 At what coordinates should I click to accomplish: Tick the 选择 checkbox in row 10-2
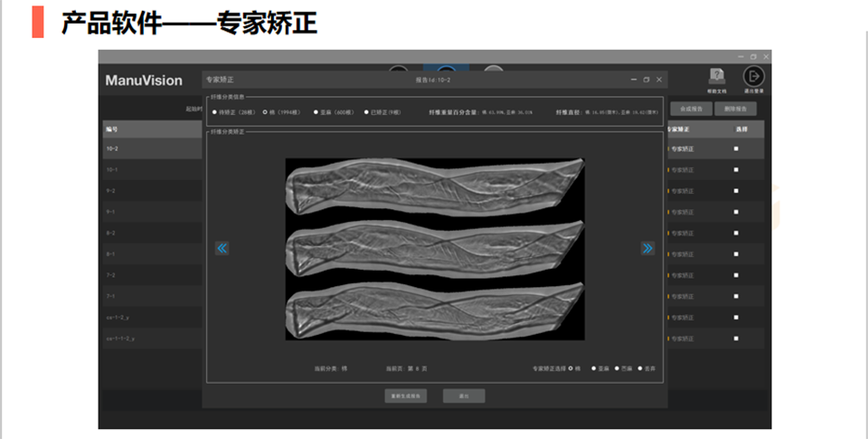736,148
